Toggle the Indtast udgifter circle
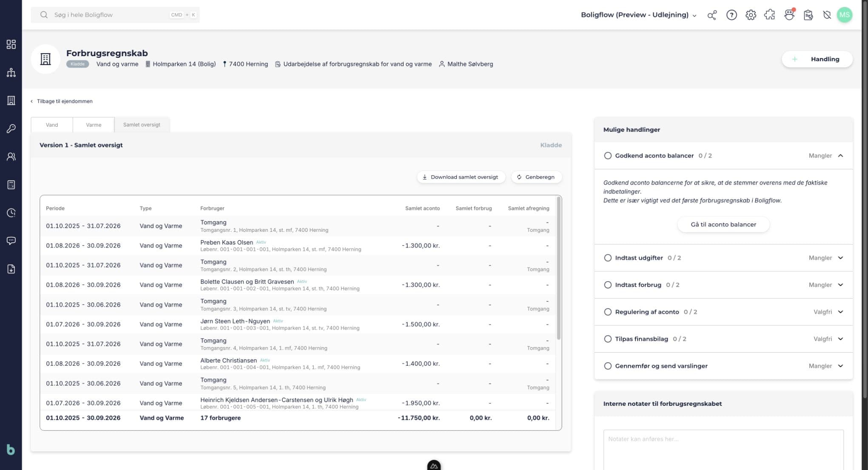Image resolution: width=868 pixels, height=470 pixels. pyautogui.click(x=608, y=258)
